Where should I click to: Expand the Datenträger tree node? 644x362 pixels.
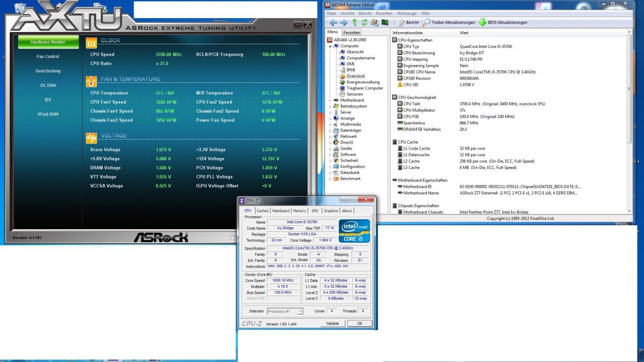tap(330, 131)
